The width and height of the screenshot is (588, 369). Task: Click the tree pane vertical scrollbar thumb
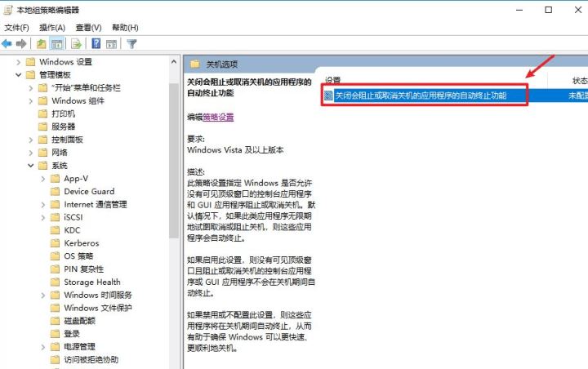tap(174, 161)
